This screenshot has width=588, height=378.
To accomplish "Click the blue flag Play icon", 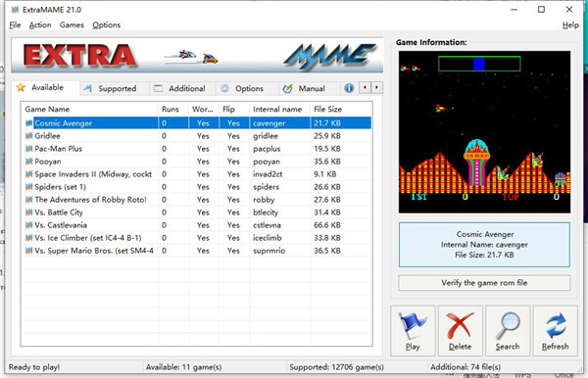I will [x=413, y=325].
